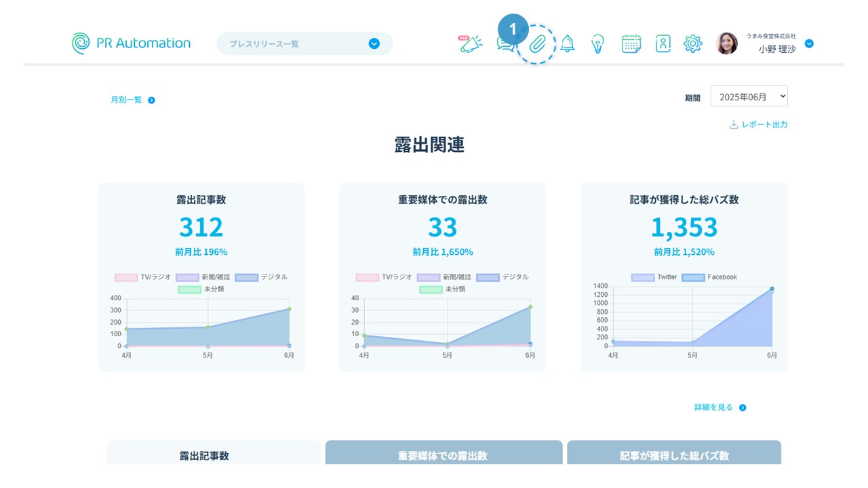Click the megaphone announcements icon
This screenshot has height=488, width=868.
tap(471, 44)
